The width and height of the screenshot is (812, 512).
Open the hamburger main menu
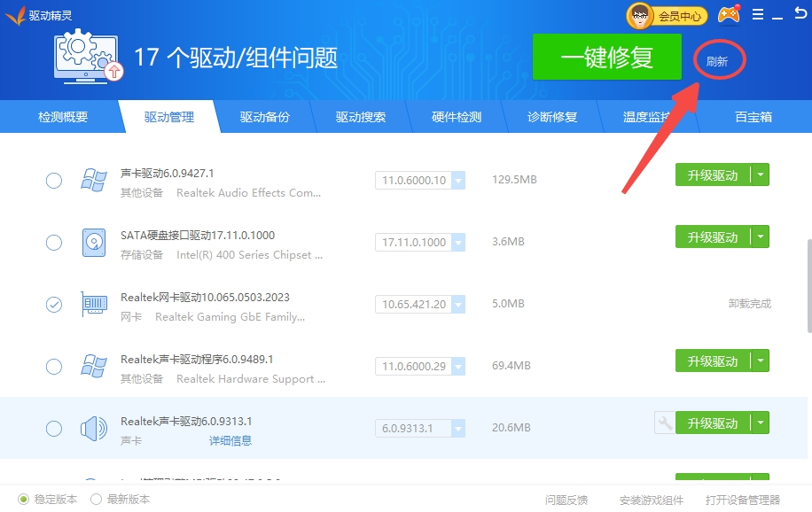click(757, 15)
